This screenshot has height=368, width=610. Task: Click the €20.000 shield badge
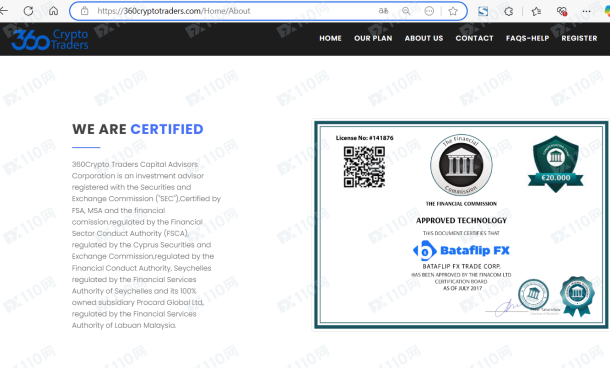(x=556, y=164)
